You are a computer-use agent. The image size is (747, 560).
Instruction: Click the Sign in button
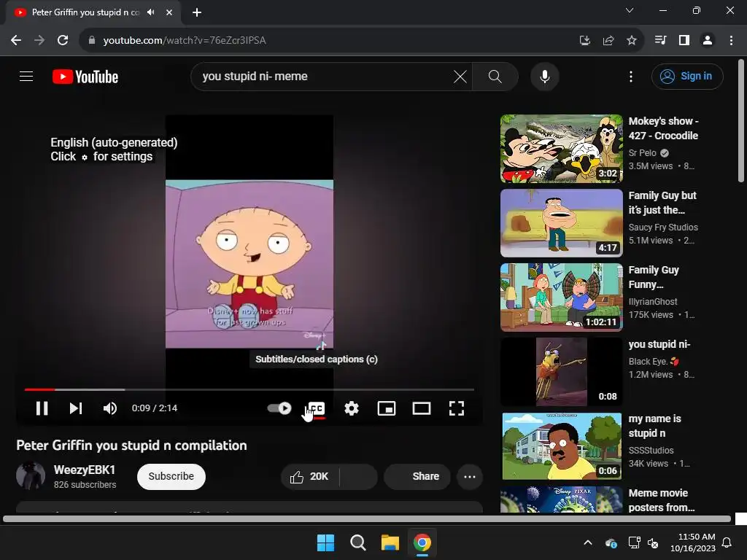click(687, 76)
